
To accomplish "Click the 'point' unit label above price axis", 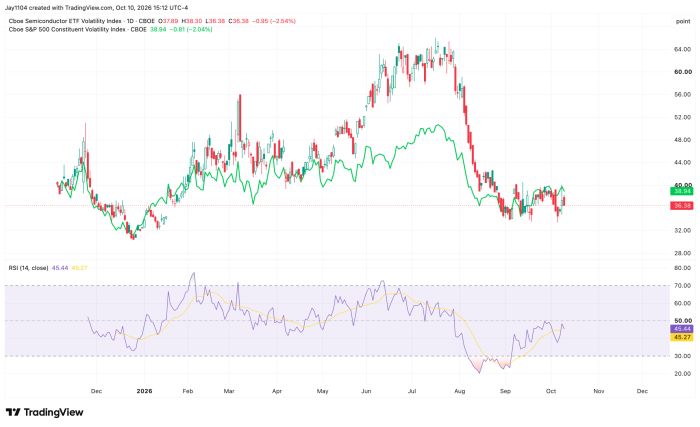I will [x=683, y=21].
